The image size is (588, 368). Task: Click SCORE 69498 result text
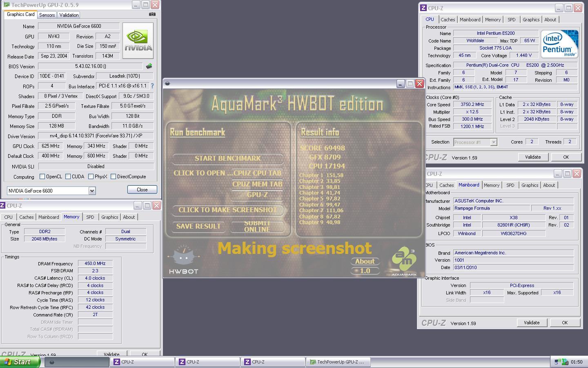pyautogui.click(x=322, y=148)
